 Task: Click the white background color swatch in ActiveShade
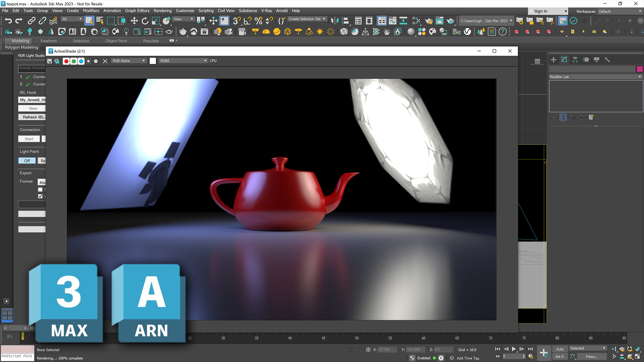[x=153, y=61]
